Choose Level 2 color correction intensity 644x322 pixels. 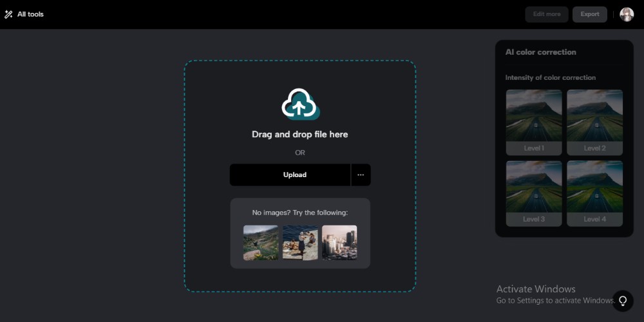pos(594,122)
